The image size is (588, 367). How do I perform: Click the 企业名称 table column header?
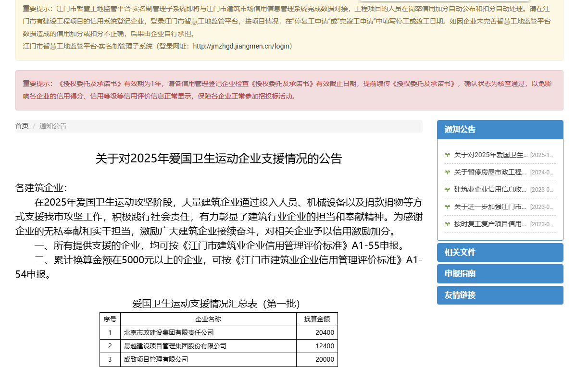(208, 319)
